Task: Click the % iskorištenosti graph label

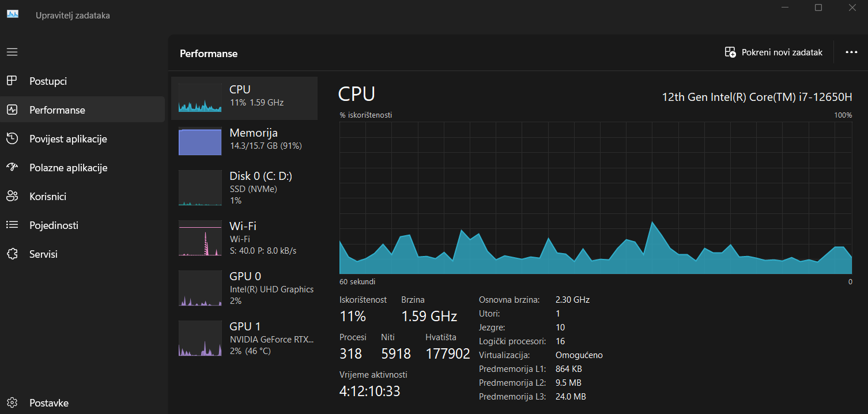Action: tap(366, 115)
